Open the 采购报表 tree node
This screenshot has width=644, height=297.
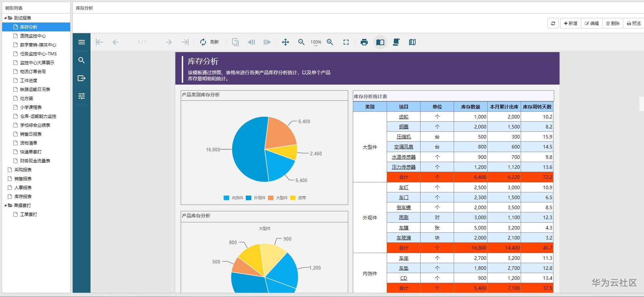coord(23,170)
